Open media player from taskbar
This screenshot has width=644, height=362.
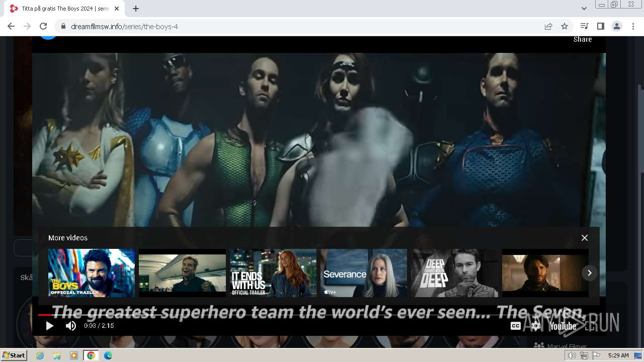click(x=74, y=355)
